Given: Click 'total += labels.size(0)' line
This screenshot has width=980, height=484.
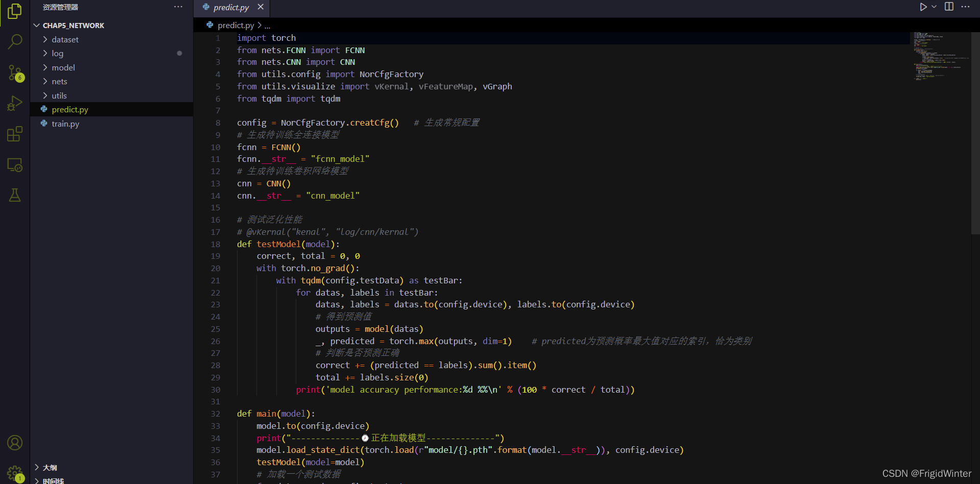Looking at the screenshot, I should [372, 377].
